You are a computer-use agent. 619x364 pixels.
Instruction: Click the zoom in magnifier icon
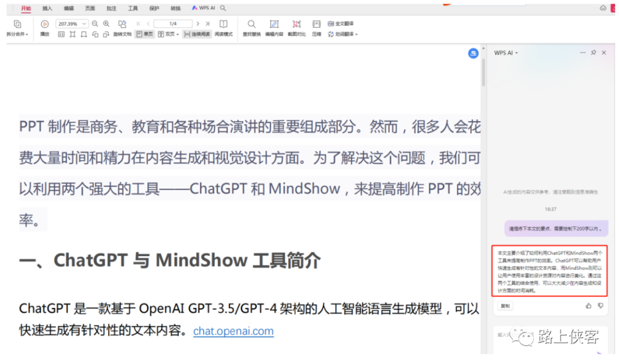point(106,24)
